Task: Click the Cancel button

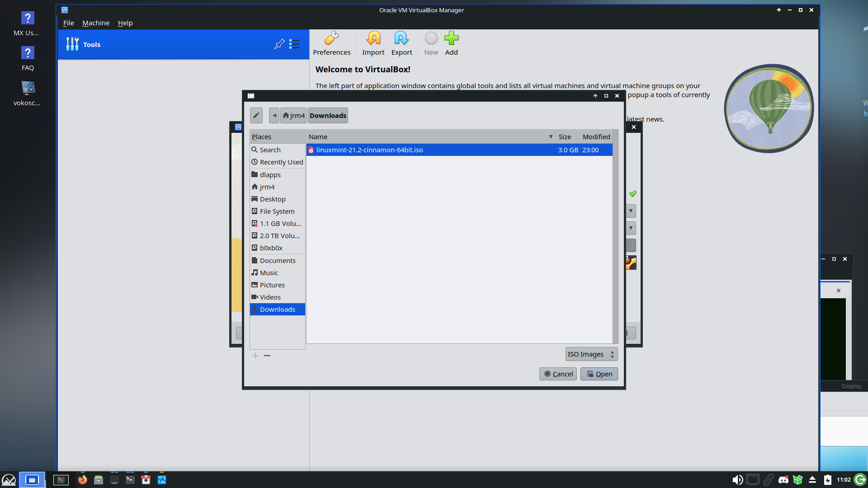Action: [558, 374]
